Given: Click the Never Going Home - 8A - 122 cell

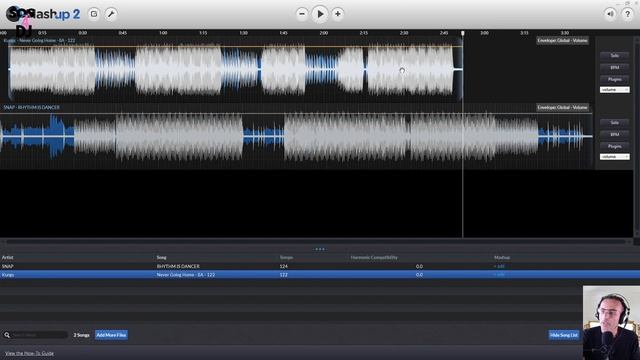Looking at the screenshot, I should [185, 275].
